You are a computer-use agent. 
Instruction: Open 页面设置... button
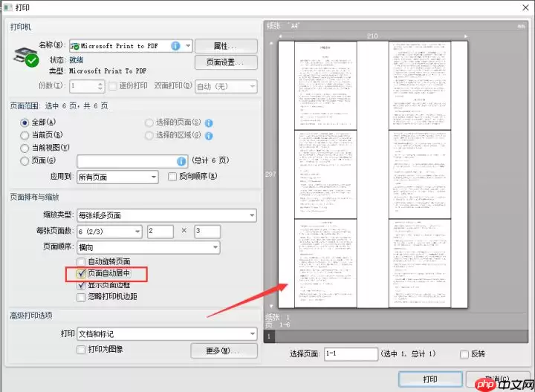[226, 62]
